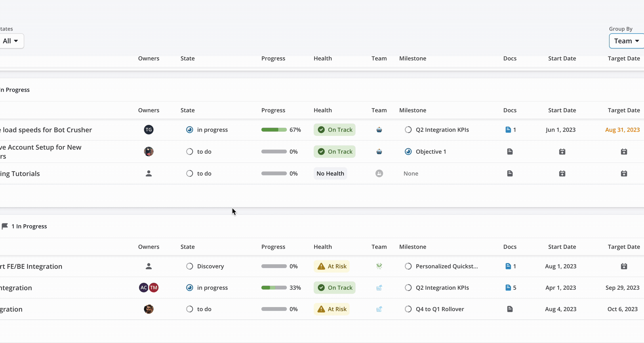Open Q2 Integration KPIs milestone in 33% row
The width and height of the screenshot is (644, 343).
coord(437,288)
